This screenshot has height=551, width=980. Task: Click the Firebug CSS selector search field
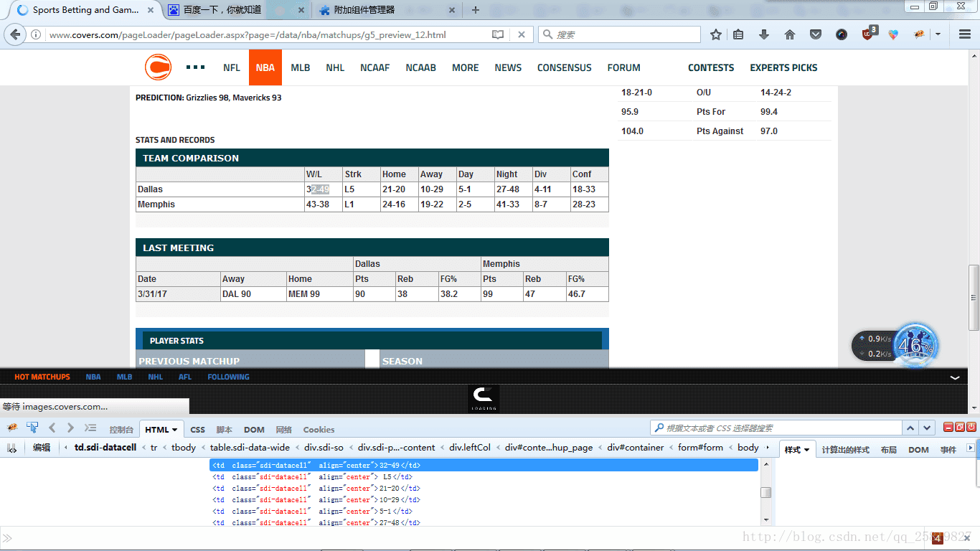coord(775,428)
